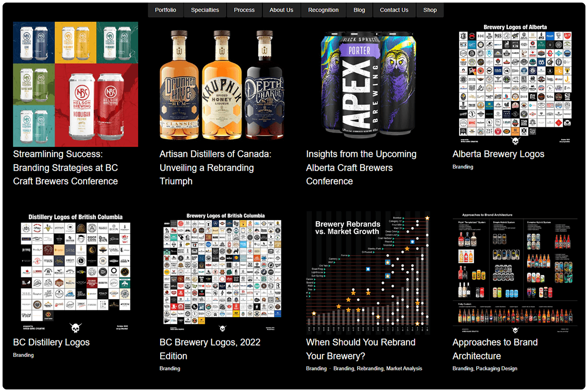
Task: Open the Contact Us page
Action: pos(394,10)
